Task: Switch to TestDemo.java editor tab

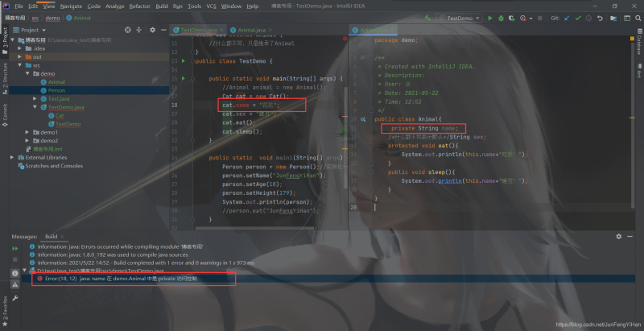Action: 199,30
